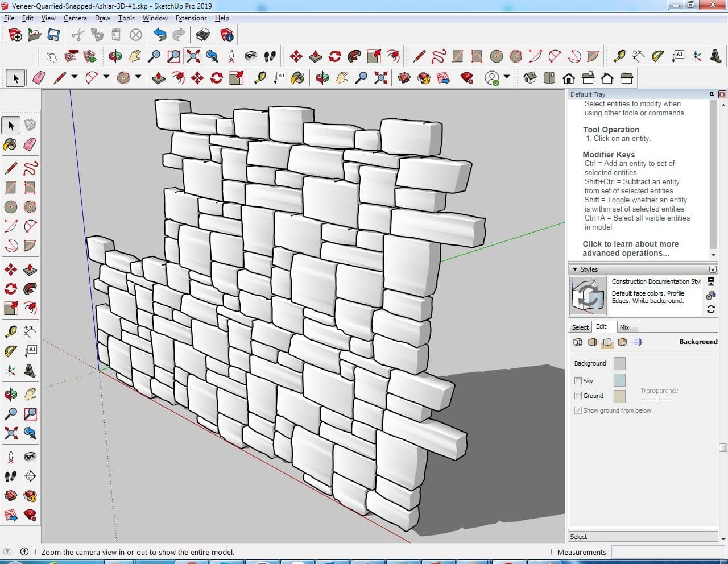Click the Print icon in toolbar
This screenshot has width=728, height=564.
[x=203, y=35]
